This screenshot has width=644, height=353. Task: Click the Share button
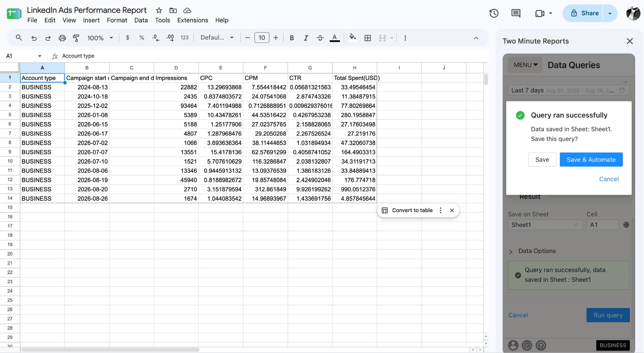584,13
